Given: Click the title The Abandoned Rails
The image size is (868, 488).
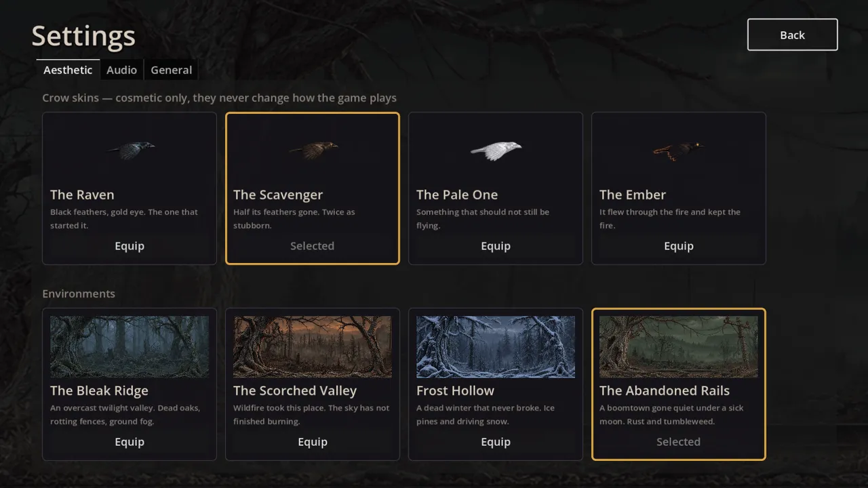Looking at the screenshot, I should [665, 390].
